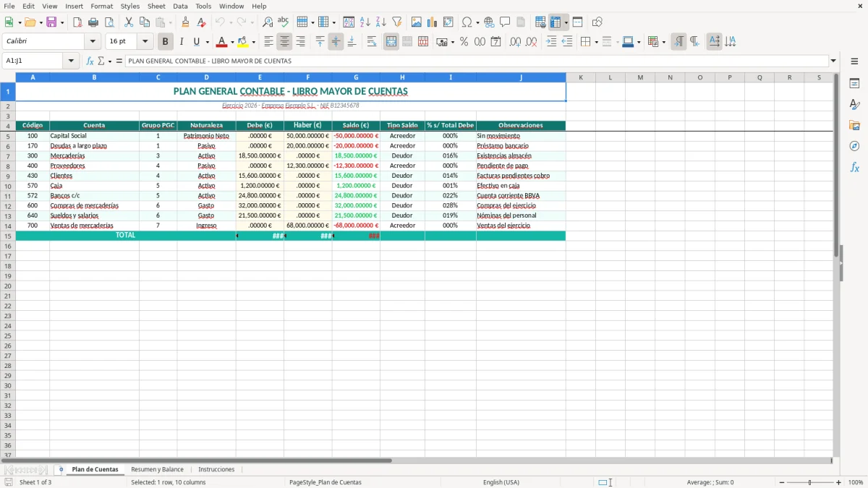
Task: Toggle Center Horizontally alignment
Action: tap(284, 42)
